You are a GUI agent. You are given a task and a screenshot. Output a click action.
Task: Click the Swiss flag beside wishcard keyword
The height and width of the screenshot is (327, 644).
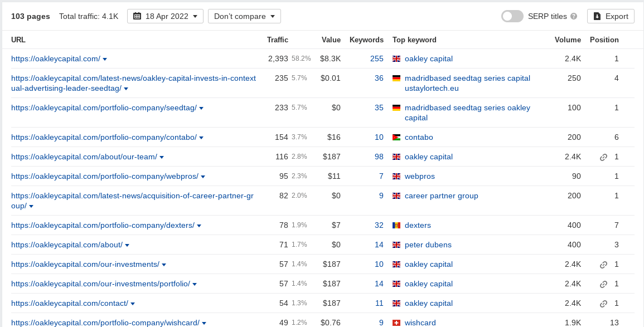[x=396, y=323]
